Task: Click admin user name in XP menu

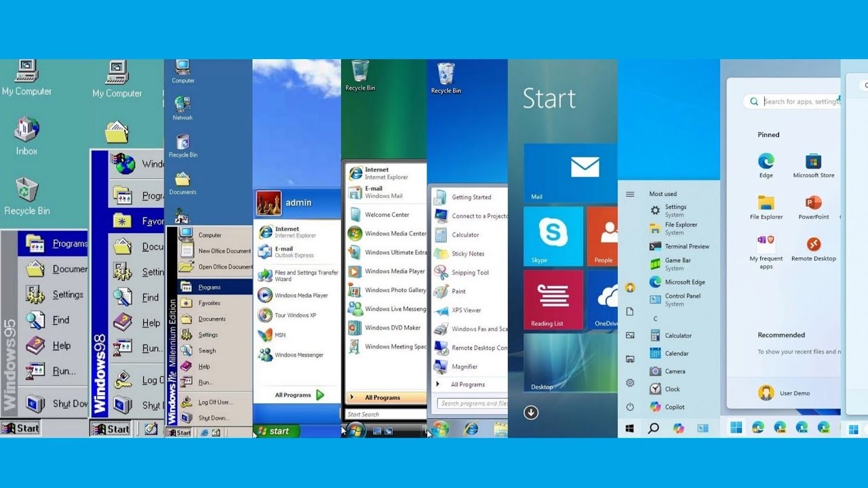Action: click(298, 203)
